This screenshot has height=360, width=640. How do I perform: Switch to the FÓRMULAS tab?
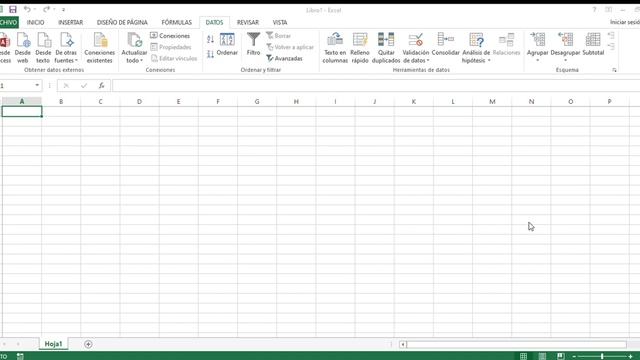(x=177, y=22)
